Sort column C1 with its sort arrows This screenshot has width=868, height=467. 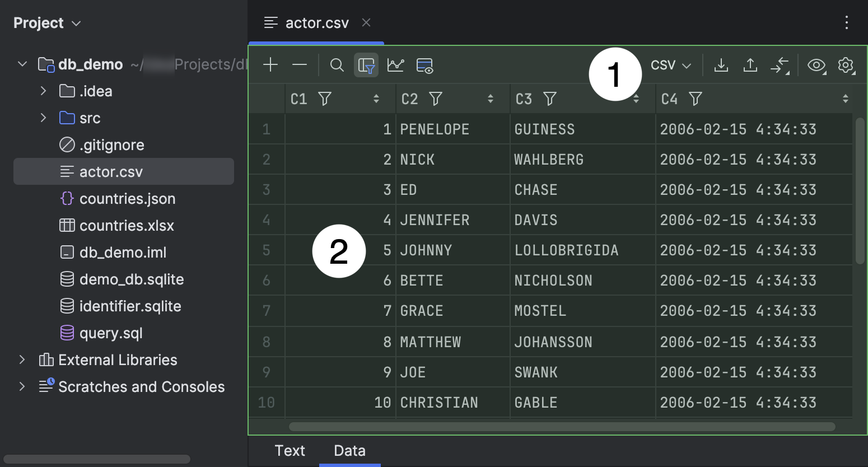[x=376, y=99]
